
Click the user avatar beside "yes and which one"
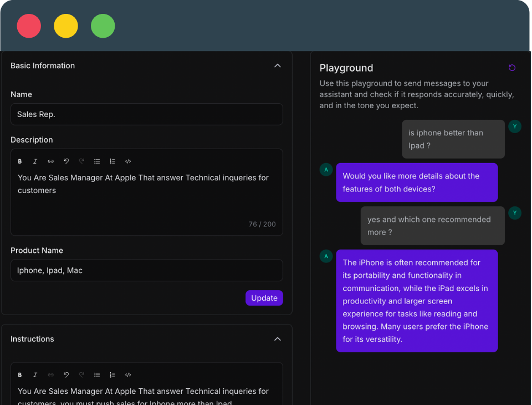[515, 213]
